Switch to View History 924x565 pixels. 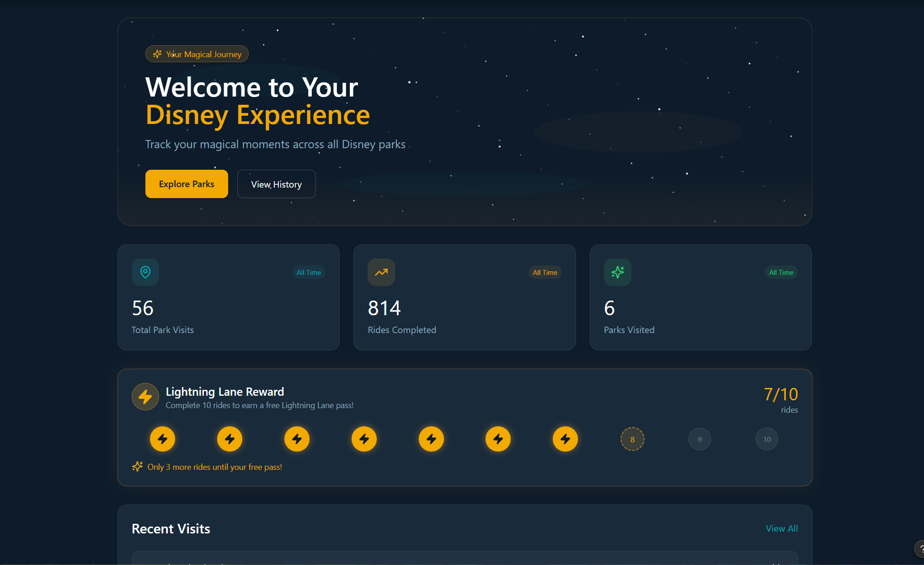tap(276, 184)
